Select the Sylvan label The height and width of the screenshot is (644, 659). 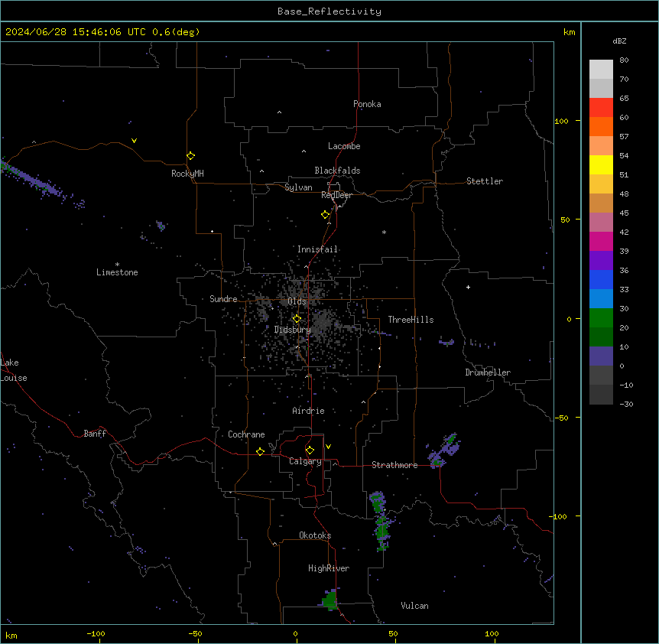coord(298,187)
